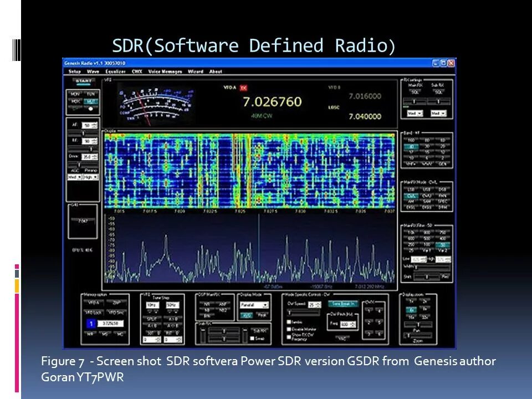The width and height of the screenshot is (532, 399).
Task: Adjust the CW Speed stepper
Action: coord(314,305)
